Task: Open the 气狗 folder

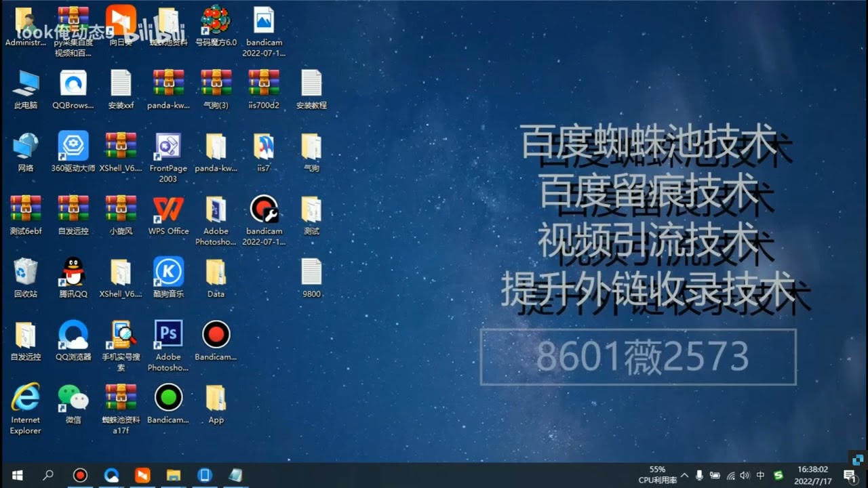Action: pyautogui.click(x=311, y=146)
